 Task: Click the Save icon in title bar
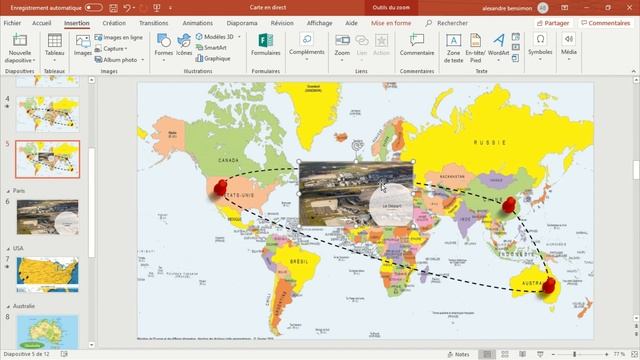point(113,8)
